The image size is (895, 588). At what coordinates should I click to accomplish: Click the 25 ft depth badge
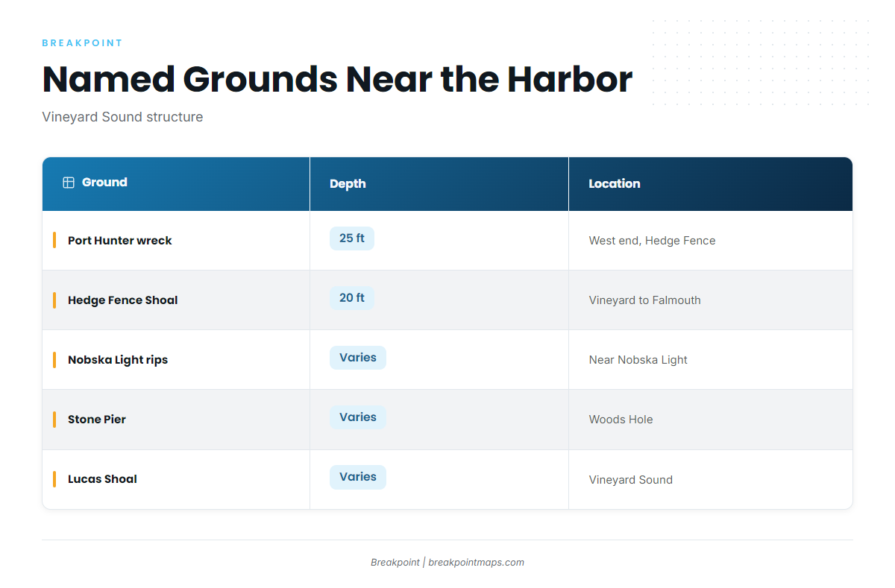352,238
